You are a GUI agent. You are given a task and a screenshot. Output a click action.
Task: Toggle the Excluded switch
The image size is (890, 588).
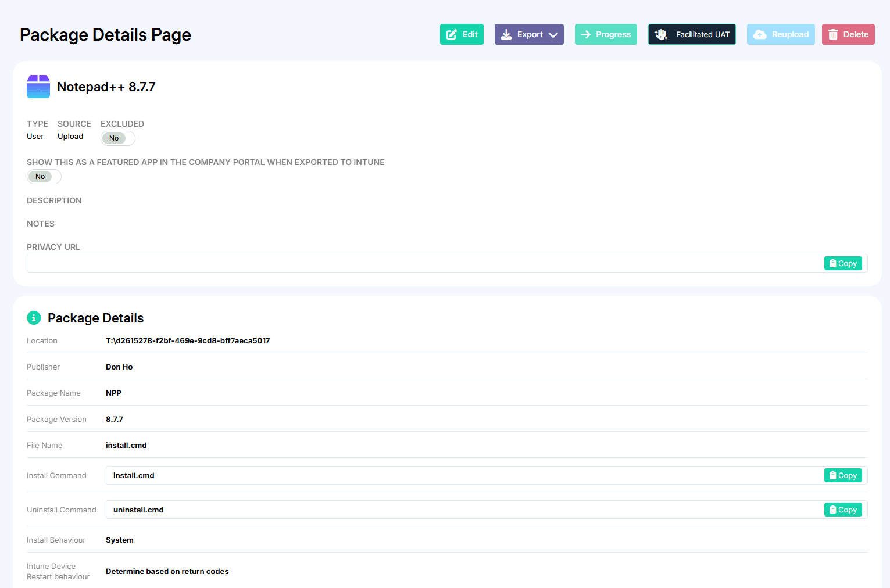(117, 138)
